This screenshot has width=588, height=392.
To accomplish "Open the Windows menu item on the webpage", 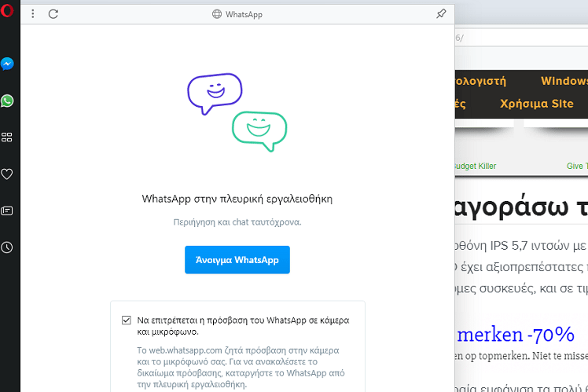I will [564, 81].
